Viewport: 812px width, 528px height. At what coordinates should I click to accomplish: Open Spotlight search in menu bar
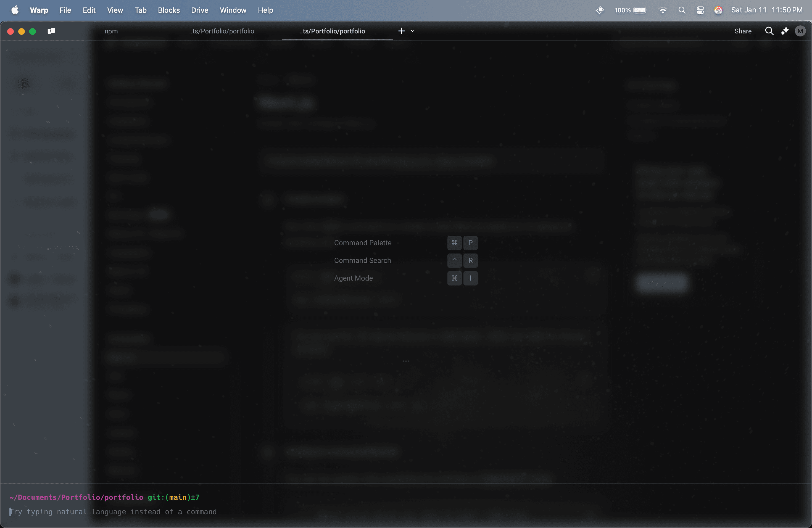point(682,10)
